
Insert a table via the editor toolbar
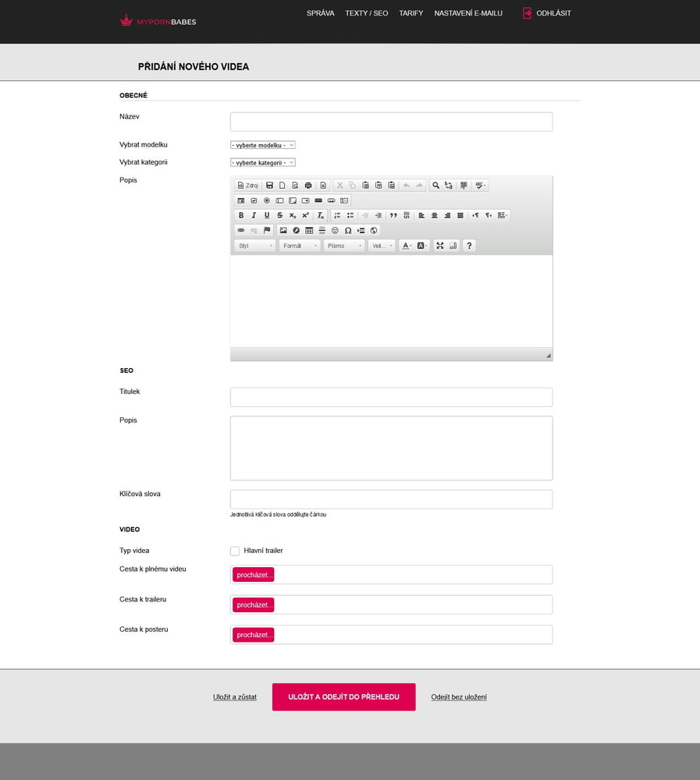tap(309, 230)
